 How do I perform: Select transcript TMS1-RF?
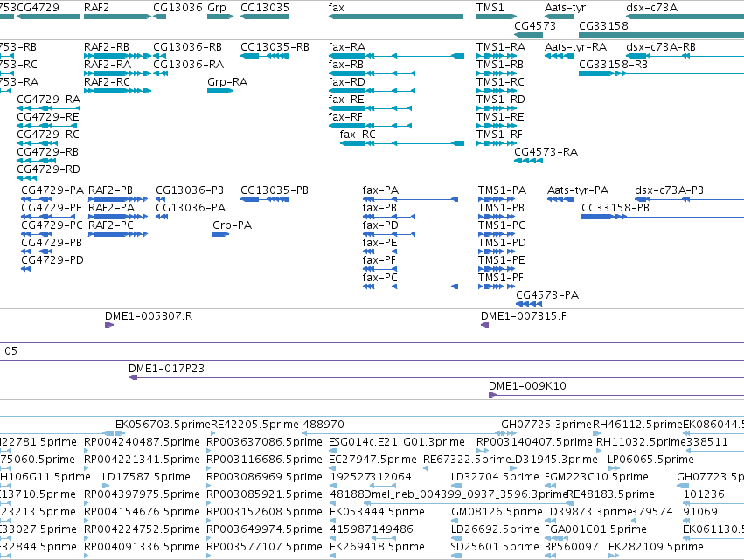(x=497, y=143)
